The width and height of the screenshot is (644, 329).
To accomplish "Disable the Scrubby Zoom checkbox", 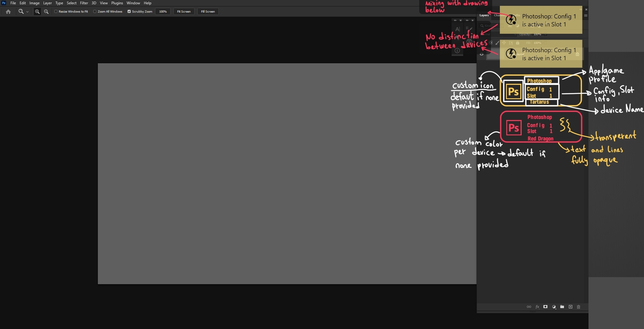I will point(129,12).
